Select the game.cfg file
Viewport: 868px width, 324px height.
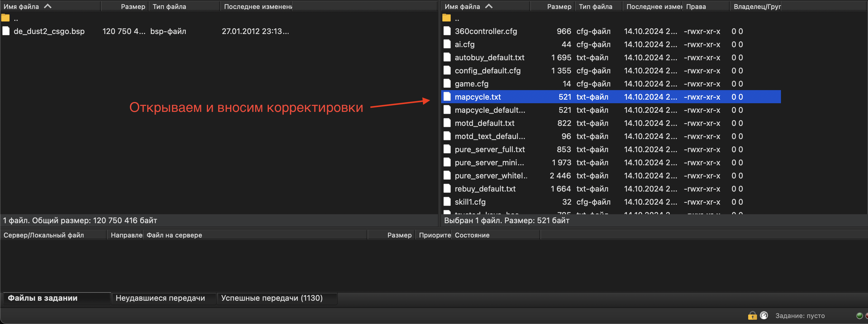click(471, 84)
